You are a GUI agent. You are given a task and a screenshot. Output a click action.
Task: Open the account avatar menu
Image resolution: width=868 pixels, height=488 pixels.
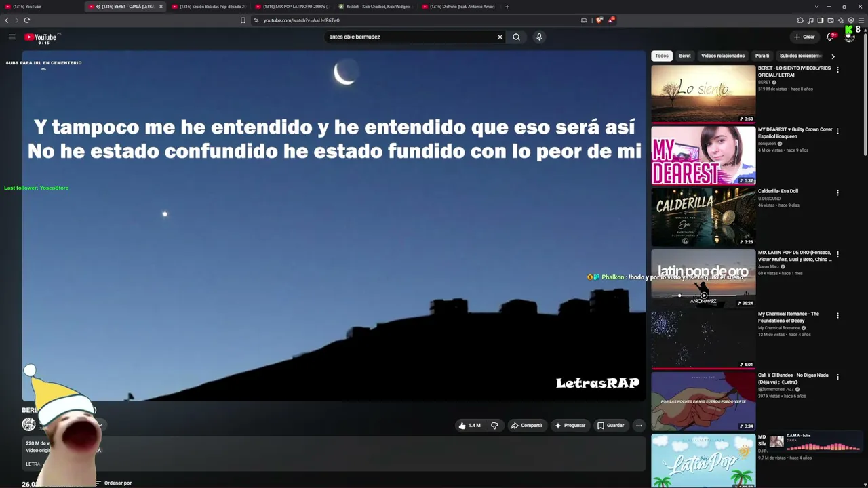(850, 37)
